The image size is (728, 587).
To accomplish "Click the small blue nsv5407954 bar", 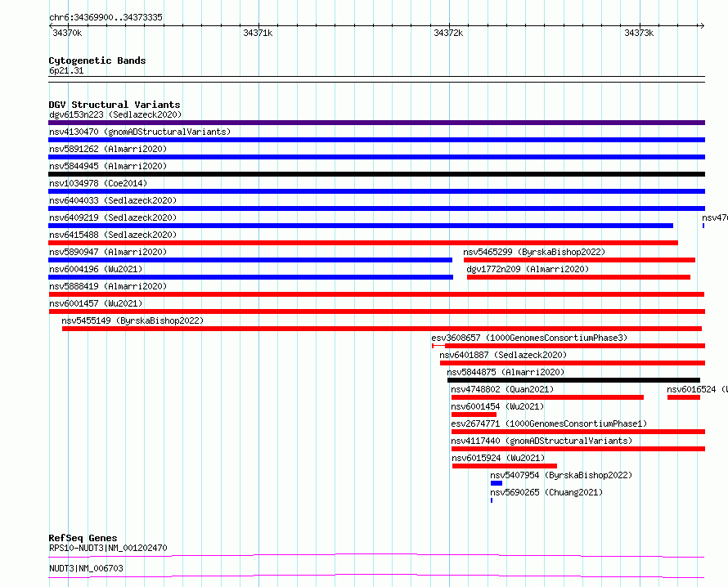I will 497,483.
